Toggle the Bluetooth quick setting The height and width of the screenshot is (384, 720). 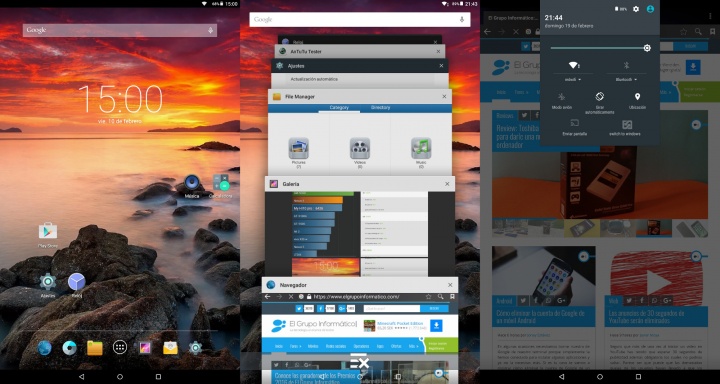pos(626,65)
